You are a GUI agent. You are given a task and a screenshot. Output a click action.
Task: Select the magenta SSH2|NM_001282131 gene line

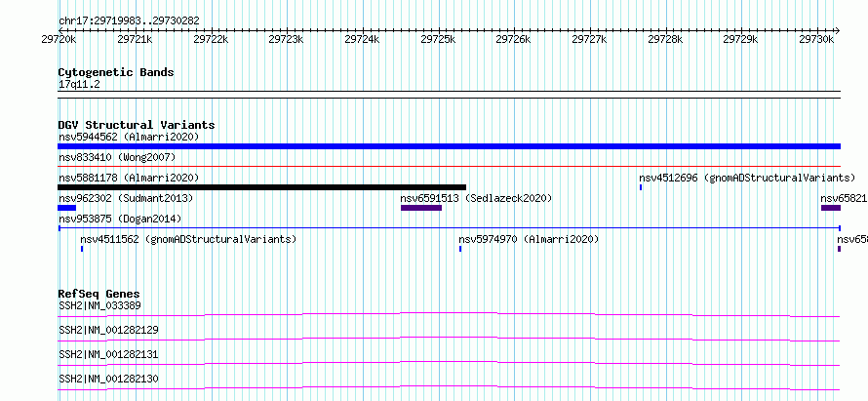pyautogui.click(x=449, y=363)
